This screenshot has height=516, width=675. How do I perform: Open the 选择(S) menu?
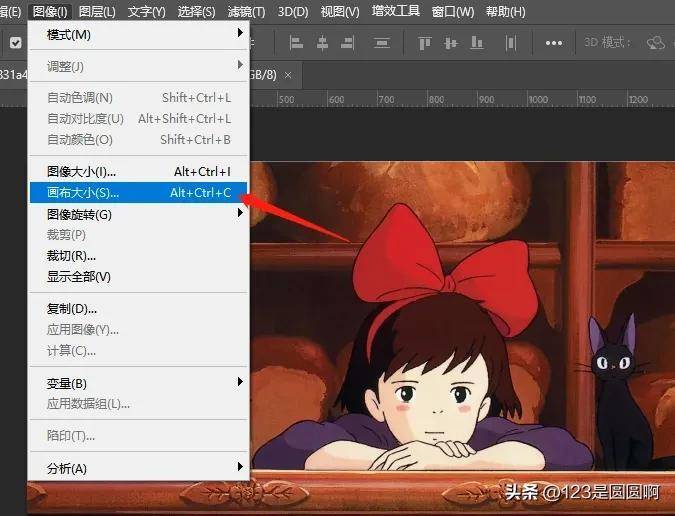pos(196,12)
